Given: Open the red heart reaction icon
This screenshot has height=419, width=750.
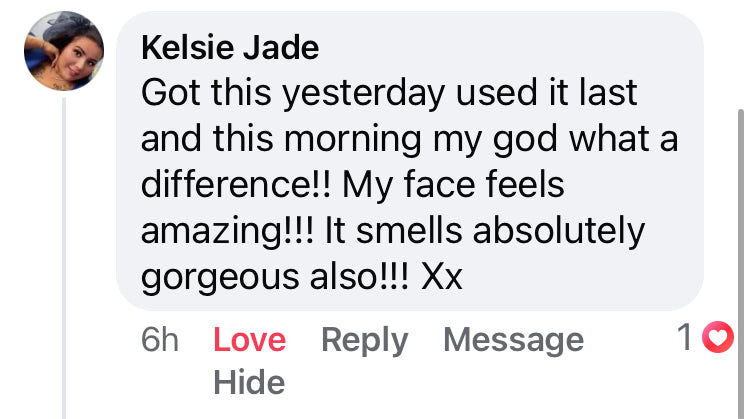Looking at the screenshot, I should (x=716, y=339).
